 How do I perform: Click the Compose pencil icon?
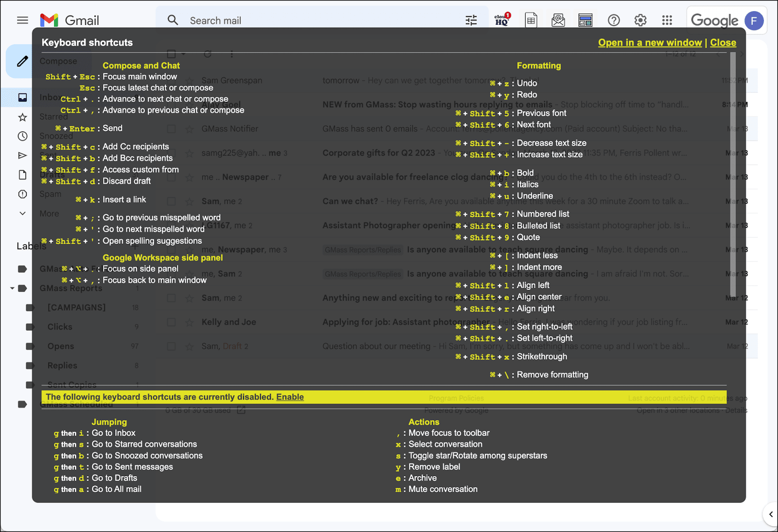[x=22, y=61]
